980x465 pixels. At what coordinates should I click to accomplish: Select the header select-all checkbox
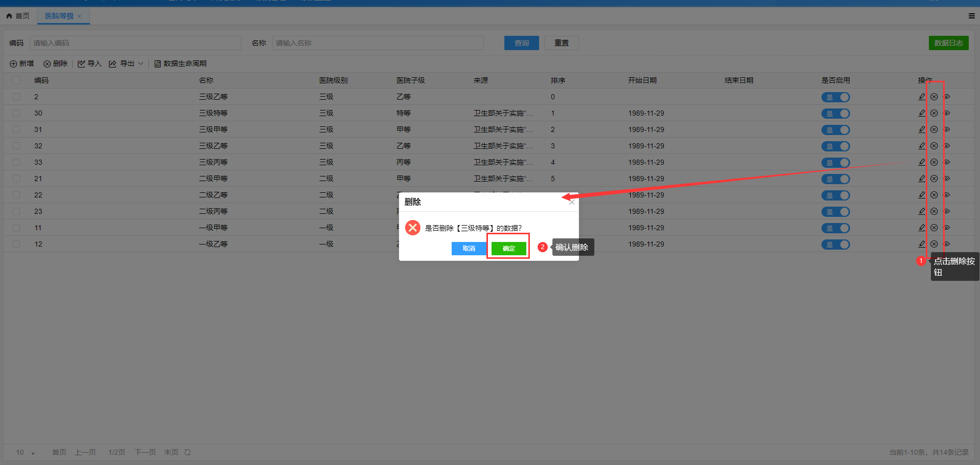click(x=16, y=80)
